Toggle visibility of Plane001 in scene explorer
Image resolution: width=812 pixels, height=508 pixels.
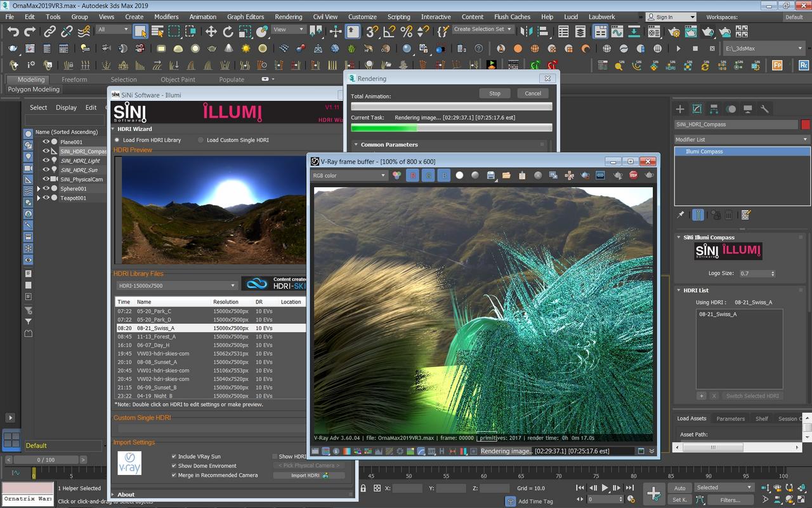(46, 142)
